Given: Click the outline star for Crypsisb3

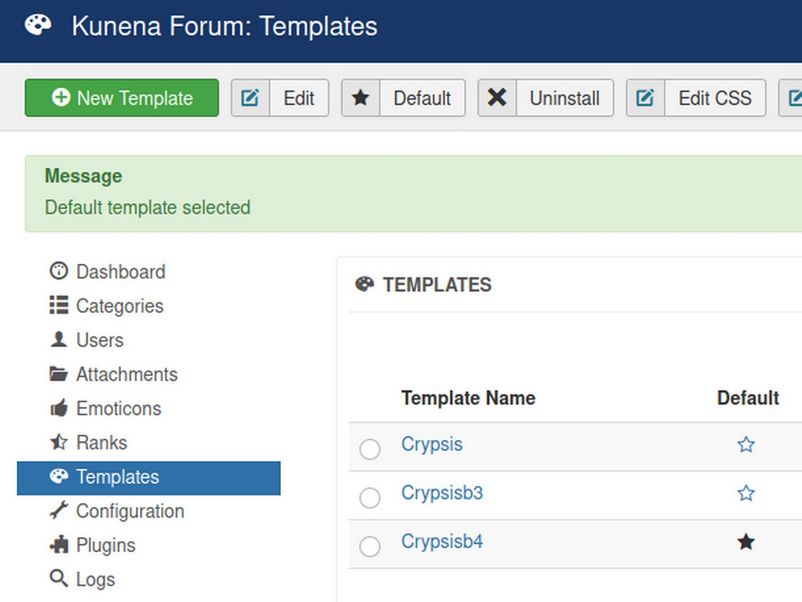Looking at the screenshot, I should (746, 493).
